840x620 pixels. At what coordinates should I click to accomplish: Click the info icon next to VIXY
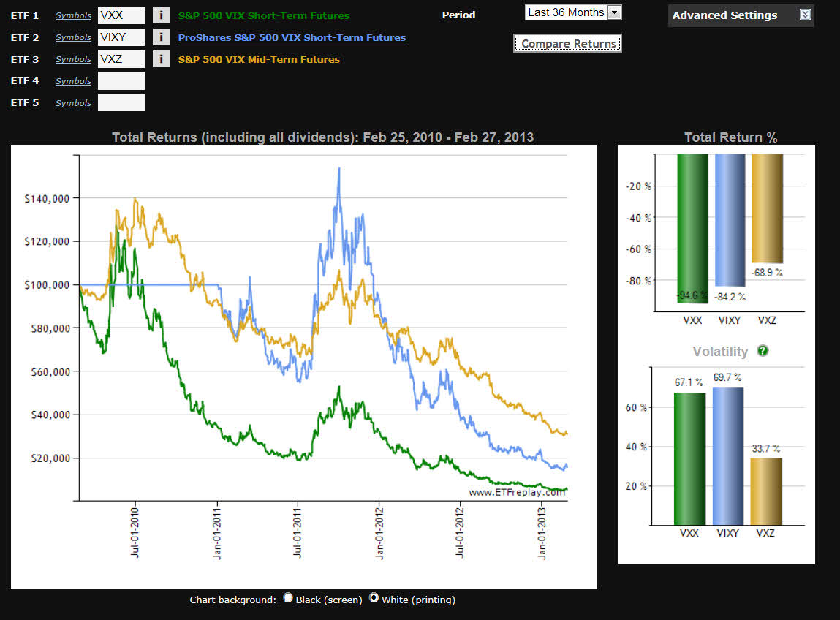161,37
